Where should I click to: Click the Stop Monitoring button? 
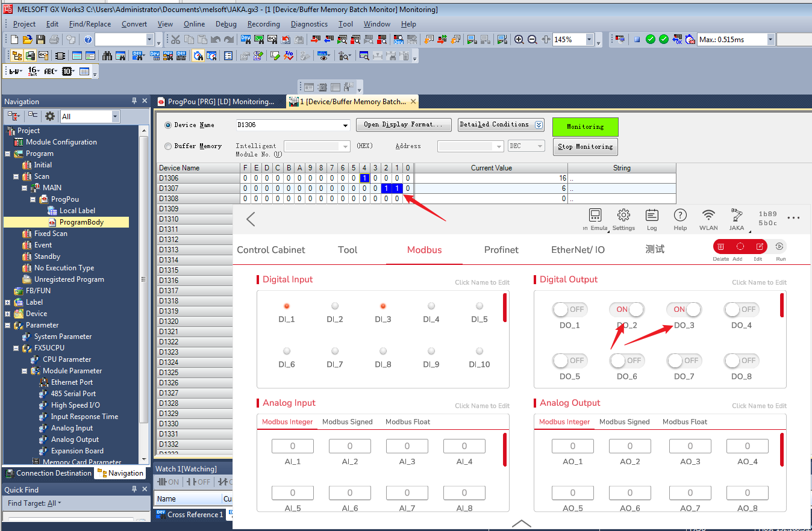[585, 147]
